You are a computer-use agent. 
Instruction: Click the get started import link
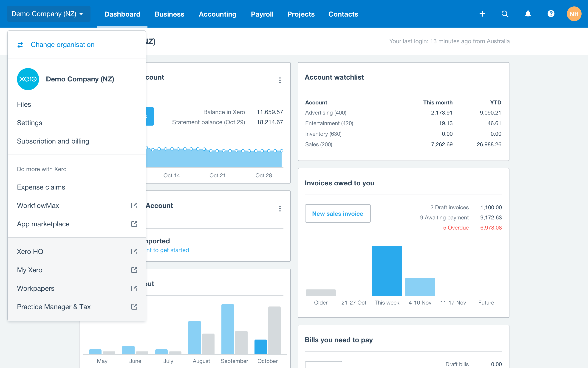click(167, 250)
